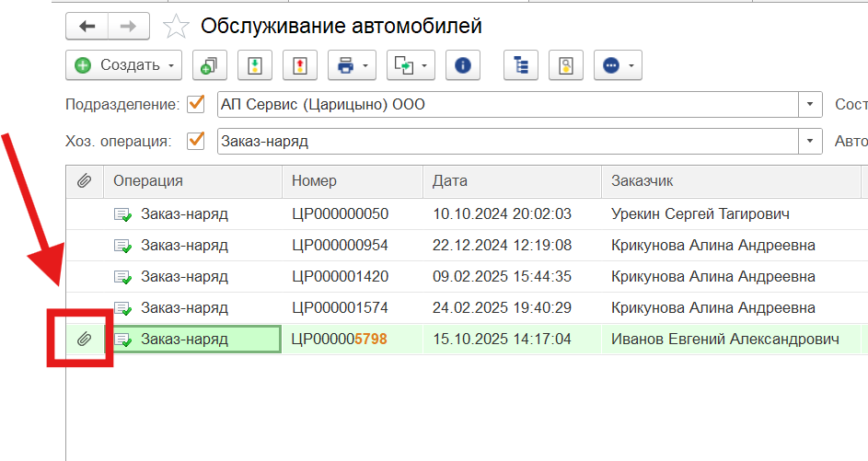The height and width of the screenshot is (461, 868).
Task: Add page to favorites with star icon
Action: pyautogui.click(x=176, y=27)
